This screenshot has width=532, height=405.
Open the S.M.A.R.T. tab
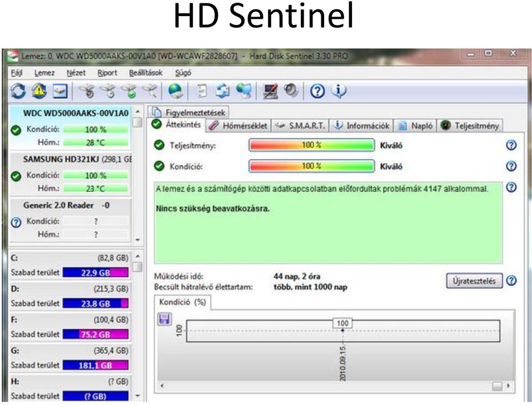pyautogui.click(x=300, y=126)
